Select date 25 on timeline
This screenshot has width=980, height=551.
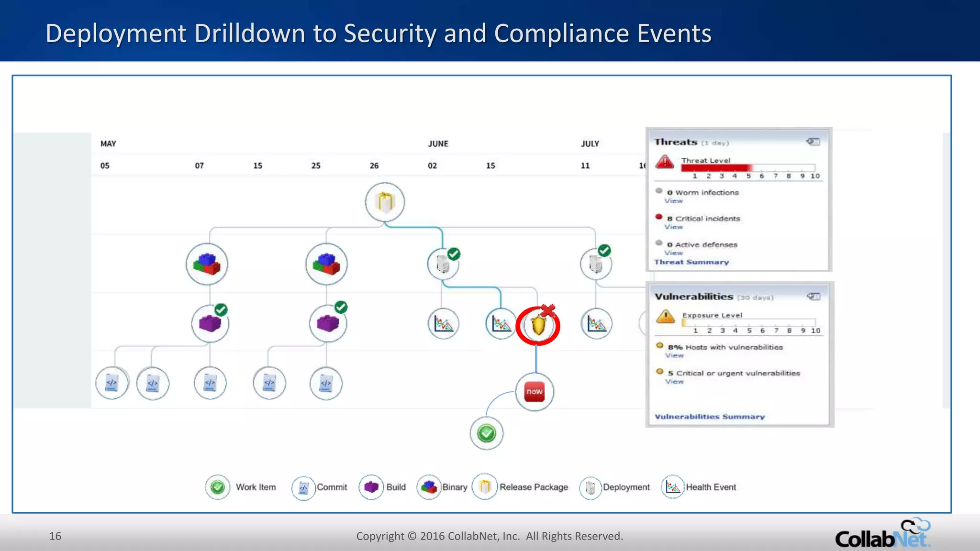click(x=316, y=165)
